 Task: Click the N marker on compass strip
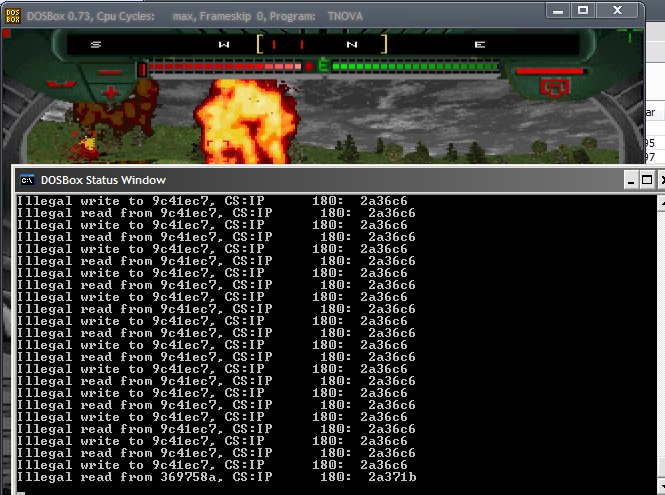[352, 44]
